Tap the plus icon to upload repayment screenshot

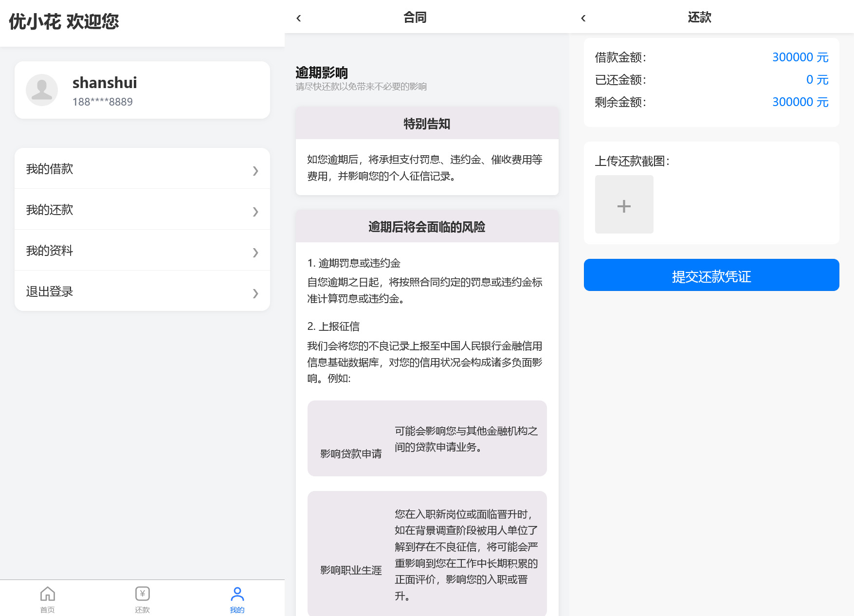tap(624, 206)
